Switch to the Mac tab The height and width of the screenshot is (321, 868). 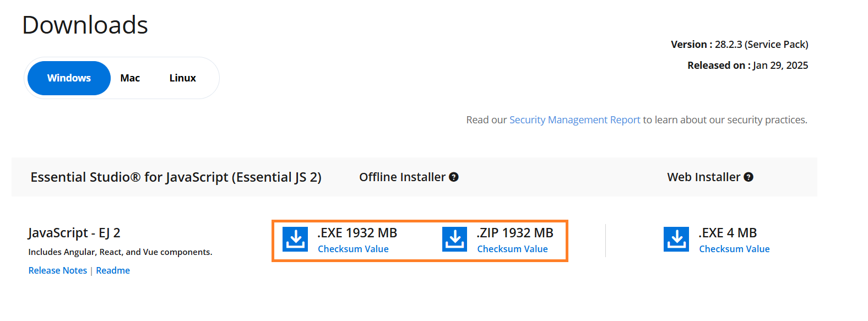[x=130, y=78]
